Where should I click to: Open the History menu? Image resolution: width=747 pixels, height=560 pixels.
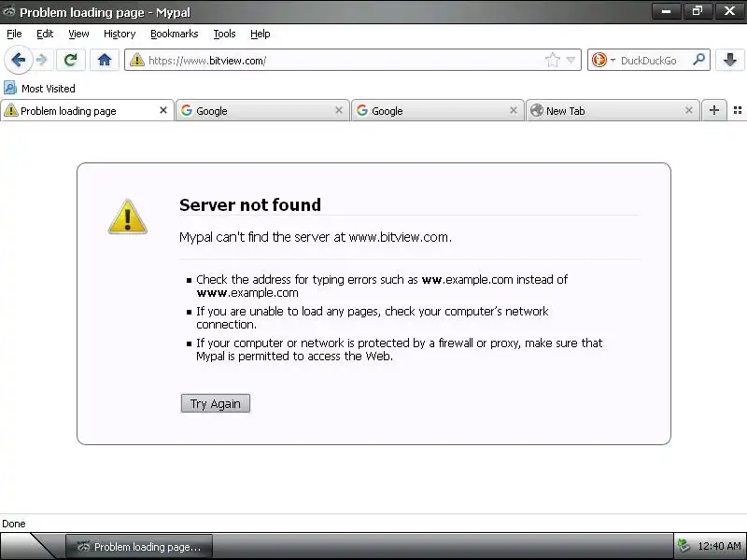point(120,34)
